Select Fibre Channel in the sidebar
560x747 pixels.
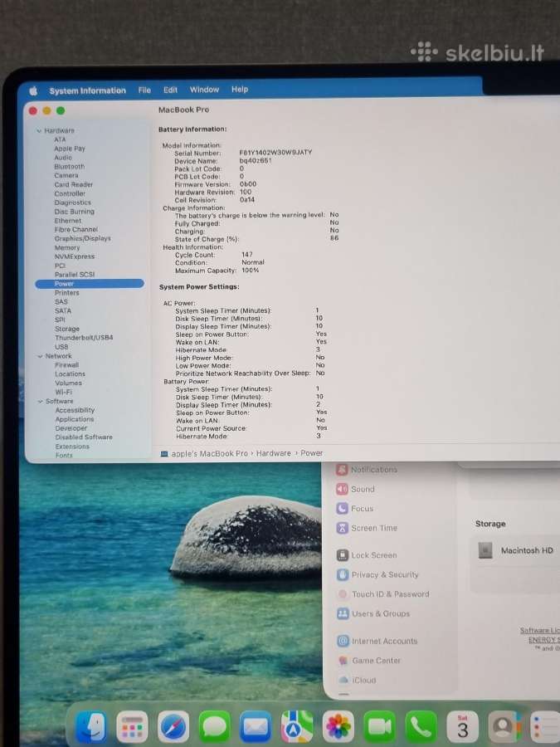(x=75, y=229)
